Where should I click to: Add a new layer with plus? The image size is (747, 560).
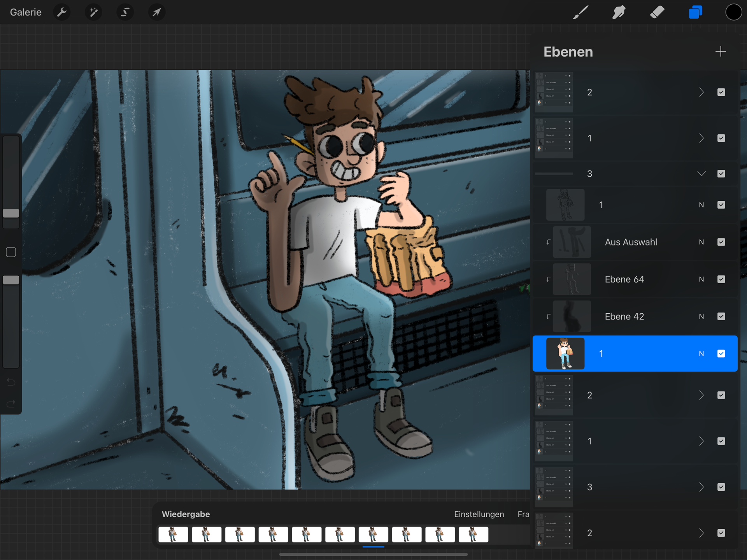click(x=720, y=52)
